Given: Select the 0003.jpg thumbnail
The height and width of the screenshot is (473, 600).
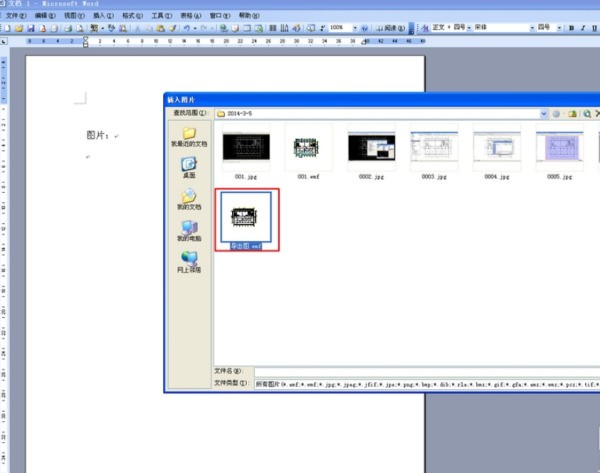Looking at the screenshot, I should coord(434,152).
